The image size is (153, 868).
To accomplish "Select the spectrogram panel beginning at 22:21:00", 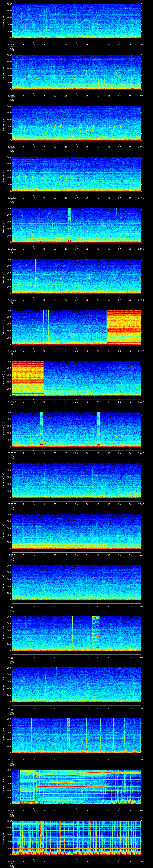I will coord(77,225).
